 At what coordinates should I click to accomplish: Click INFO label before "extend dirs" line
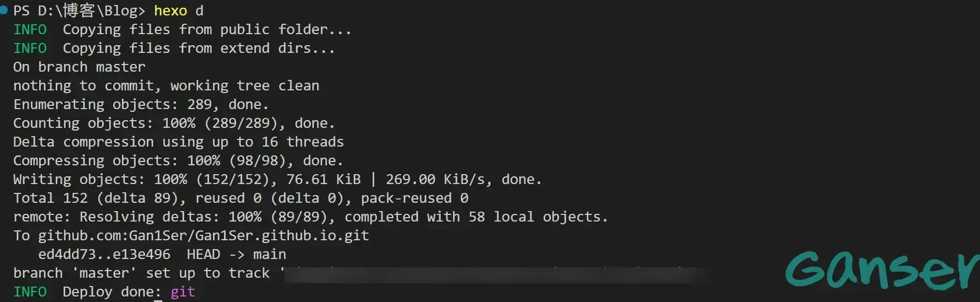pyautogui.click(x=30, y=48)
